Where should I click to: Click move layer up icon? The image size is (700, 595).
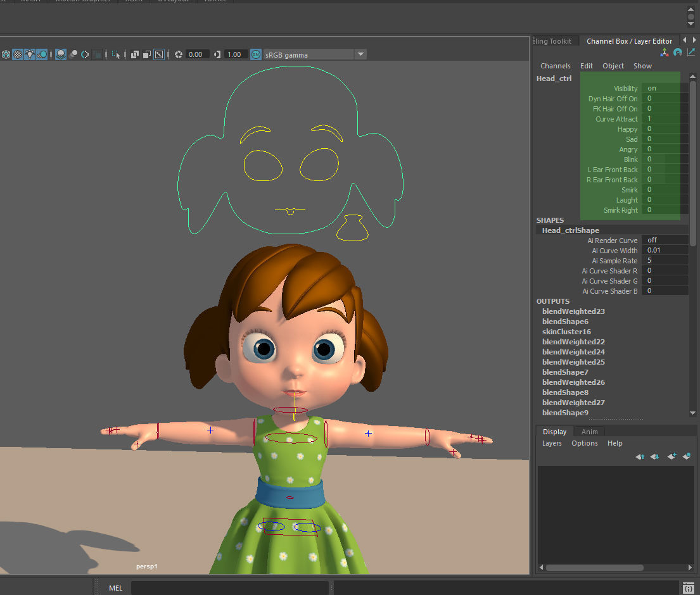tap(640, 456)
